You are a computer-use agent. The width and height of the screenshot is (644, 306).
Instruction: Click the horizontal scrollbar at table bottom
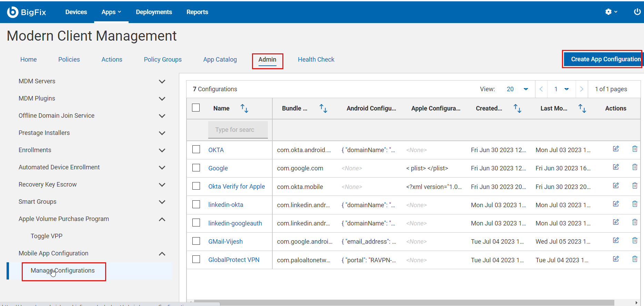pyautogui.click(x=403, y=303)
